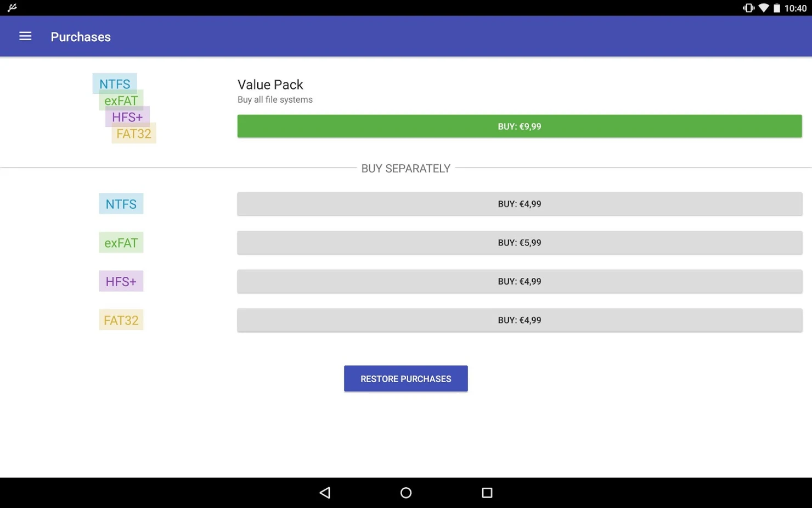
Task: Buy NTFS separately for €4,99
Action: (x=519, y=203)
